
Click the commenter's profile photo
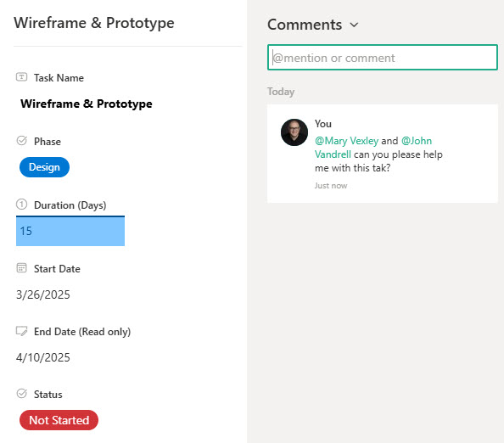click(x=294, y=132)
